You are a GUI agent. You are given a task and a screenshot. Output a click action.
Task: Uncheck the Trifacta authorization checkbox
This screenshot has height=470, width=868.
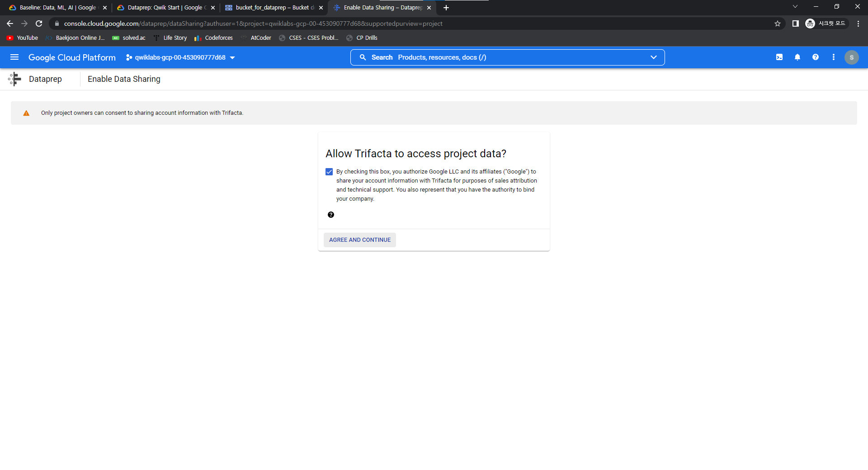click(x=329, y=172)
